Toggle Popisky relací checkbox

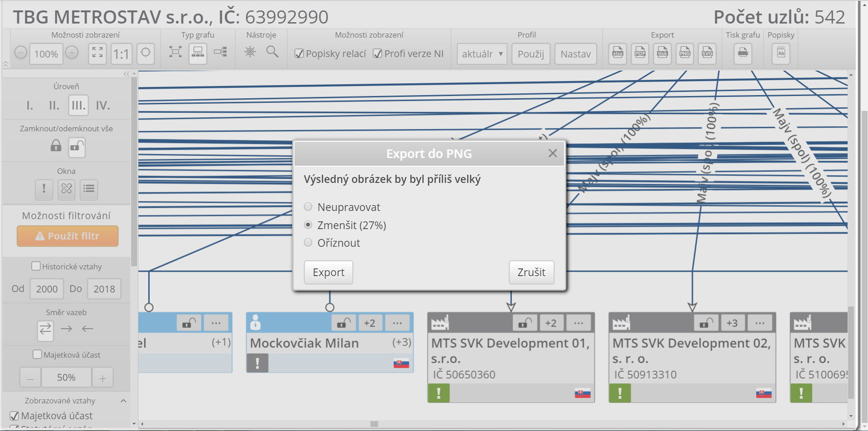pyautogui.click(x=299, y=54)
